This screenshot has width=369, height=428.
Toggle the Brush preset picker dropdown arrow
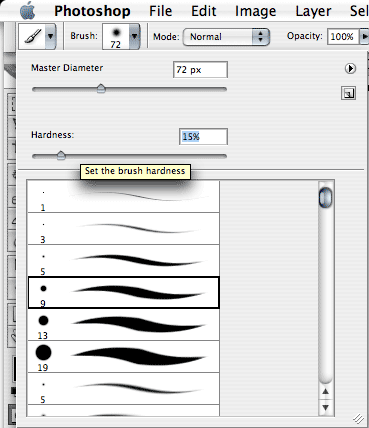click(x=134, y=36)
